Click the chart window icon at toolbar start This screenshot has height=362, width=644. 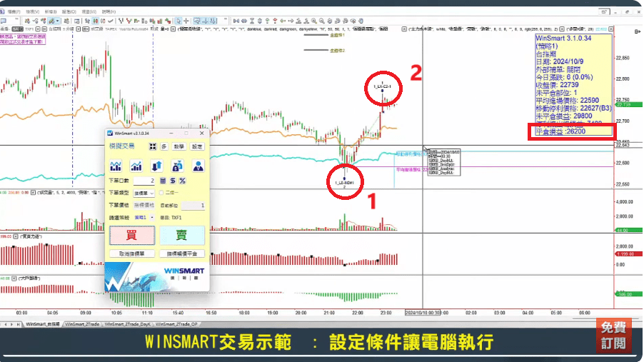click(x=4, y=21)
